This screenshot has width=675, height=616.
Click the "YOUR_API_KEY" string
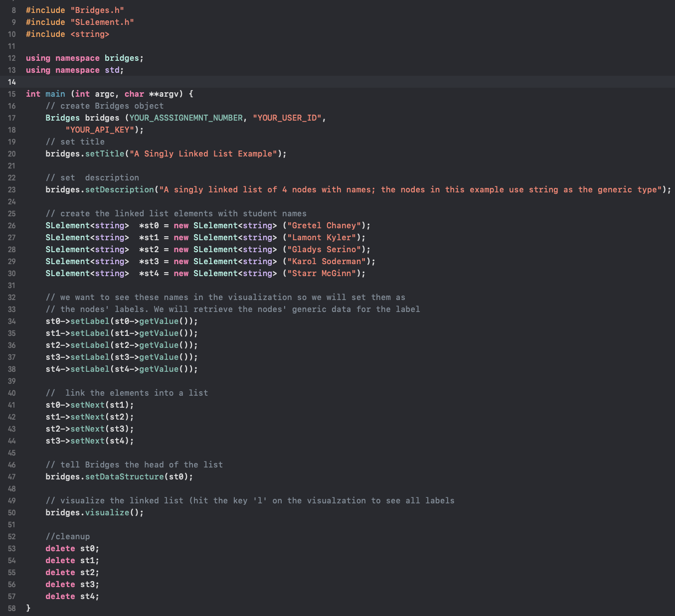tap(100, 130)
